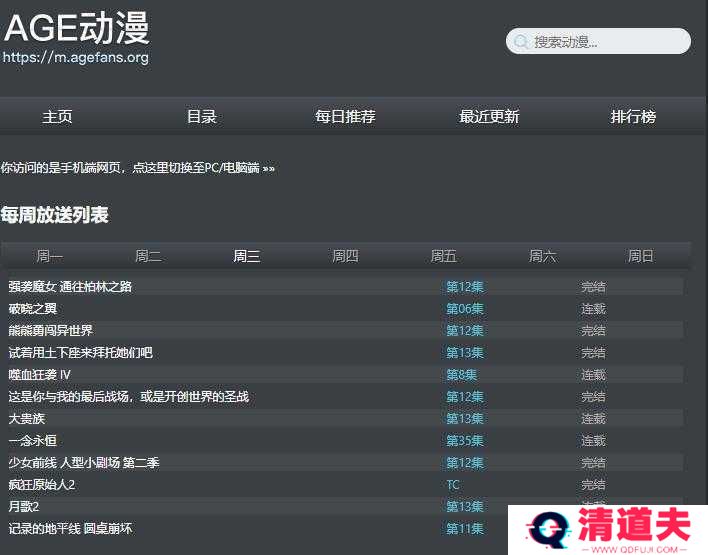Image resolution: width=708 pixels, height=555 pixels.
Task: Open the 主页 navigation tab
Action: click(57, 117)
